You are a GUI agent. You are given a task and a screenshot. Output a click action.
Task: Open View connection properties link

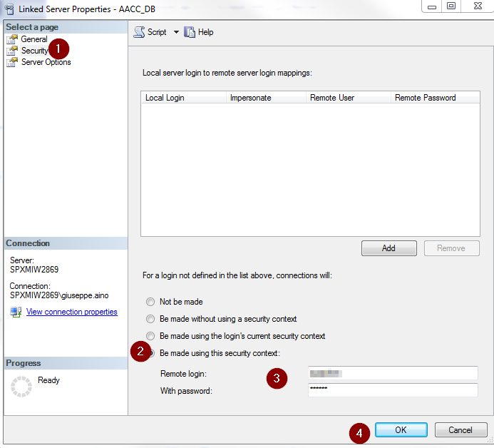[72, 312]
